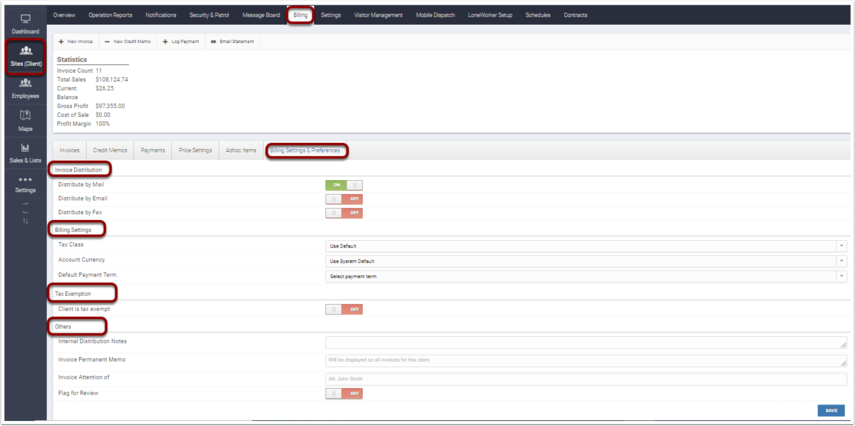Click the Statistics heading

72,59
